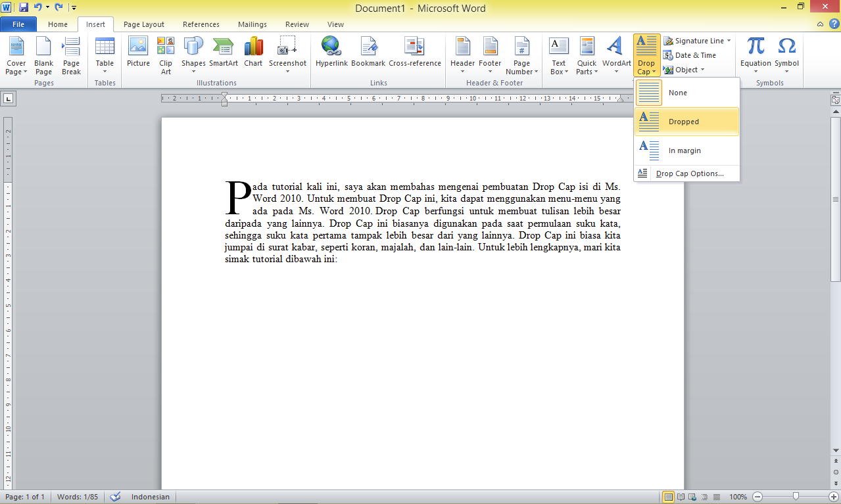
Task: Open Drop Cap Options dialog
Action: click(x=687, y=173)
